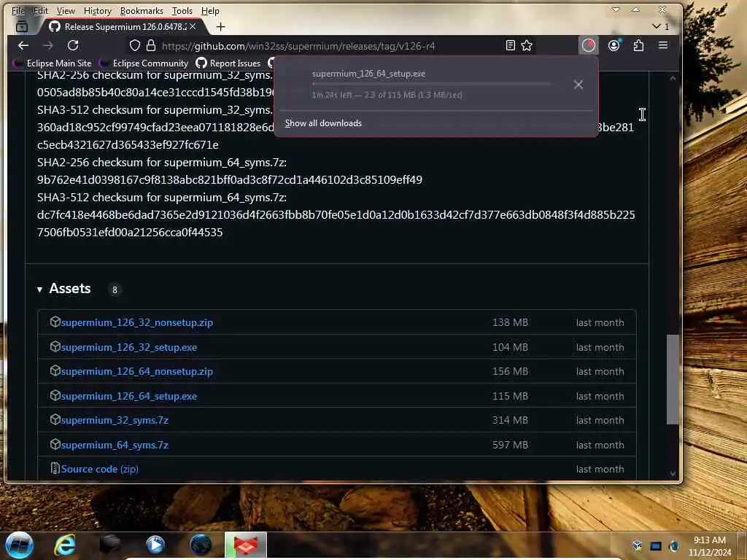Cancel the supermium_126_64_setup.exe download
Image resolution: width=747 pixels, height=560 pixels.
(x=578, y=85)
